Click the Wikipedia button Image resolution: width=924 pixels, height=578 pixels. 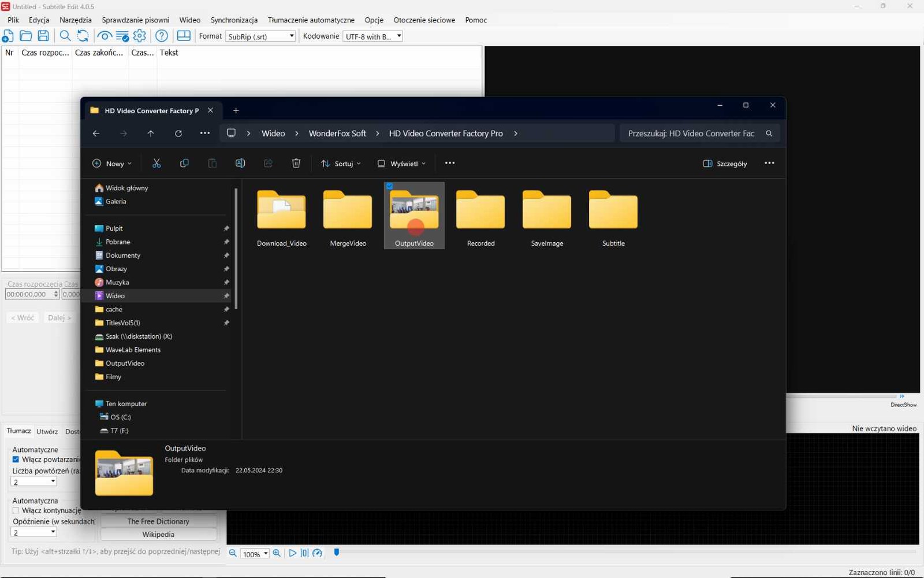click(x=158, y=535)
